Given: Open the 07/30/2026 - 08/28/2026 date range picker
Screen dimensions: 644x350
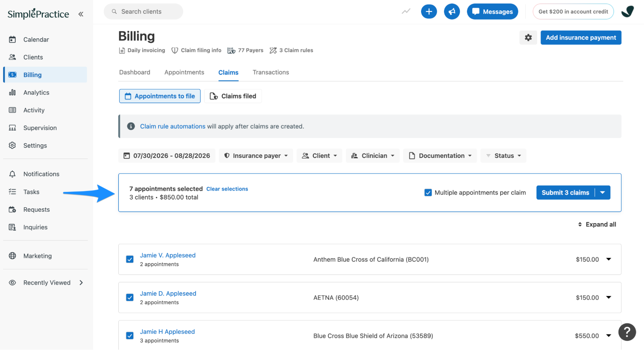Looking at the screenshot, I should [167, 156].
